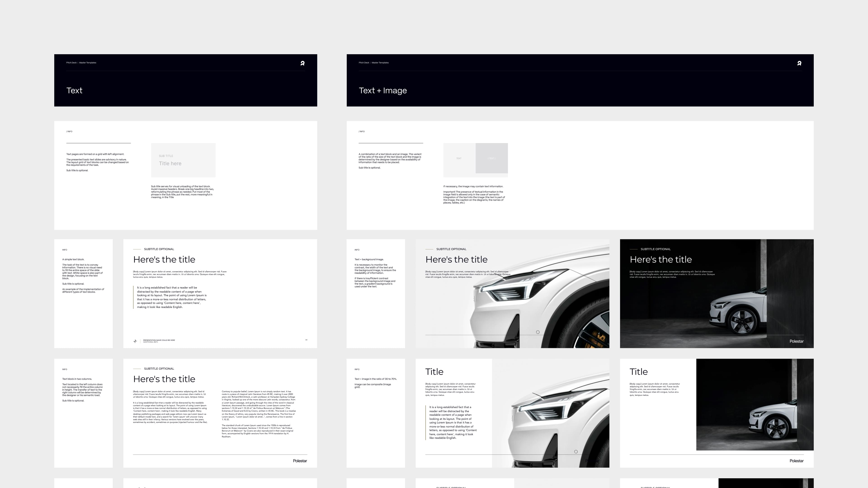
Task: Select the 'Text' section heading
Action: [x=74, y=91]
